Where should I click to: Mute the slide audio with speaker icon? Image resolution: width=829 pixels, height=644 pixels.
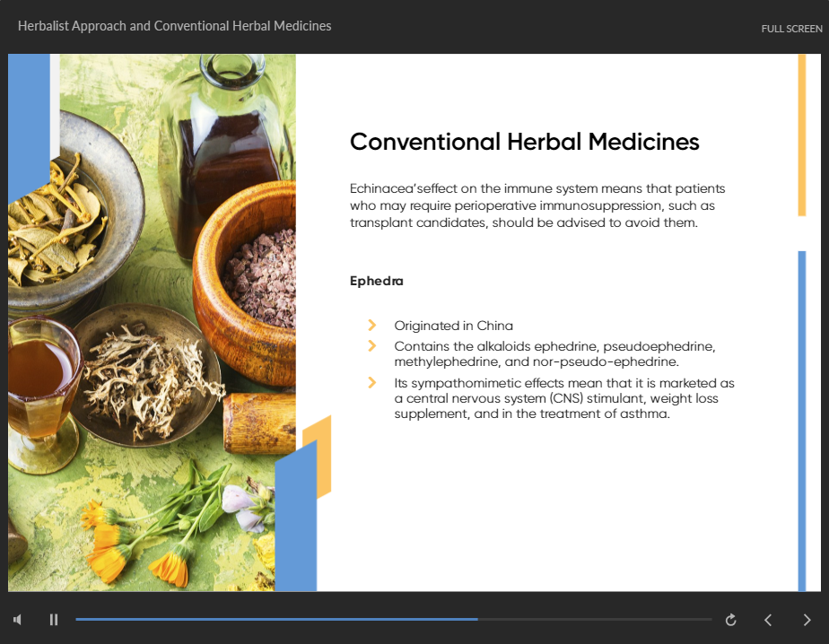pos(17,620)
